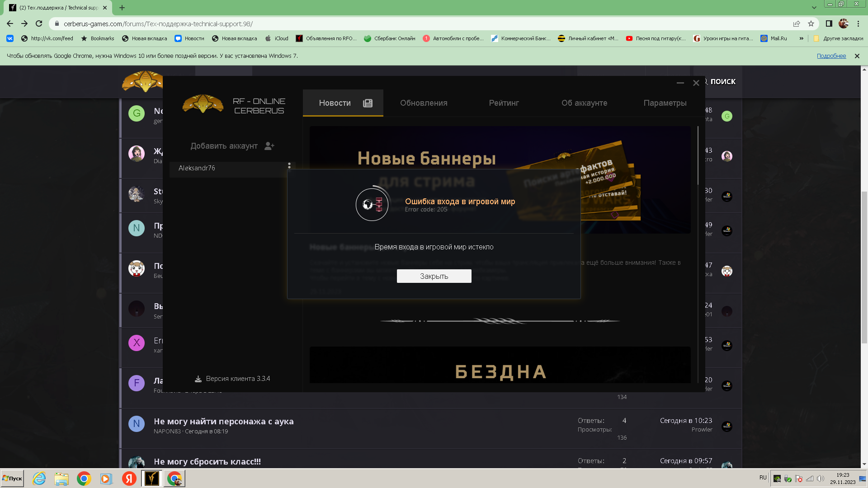Click the download icon near Версия клиента
The height and width of the screenshot is (488, 868).
198,379
